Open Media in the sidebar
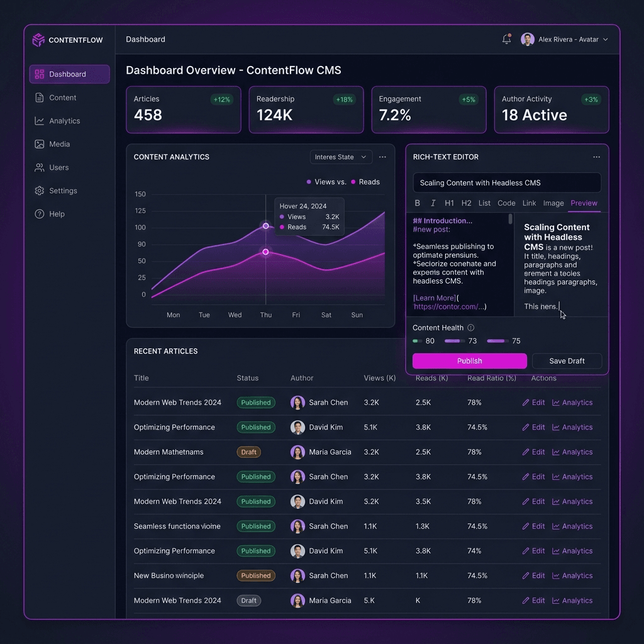644x644 pixels. tap(69, 144)
